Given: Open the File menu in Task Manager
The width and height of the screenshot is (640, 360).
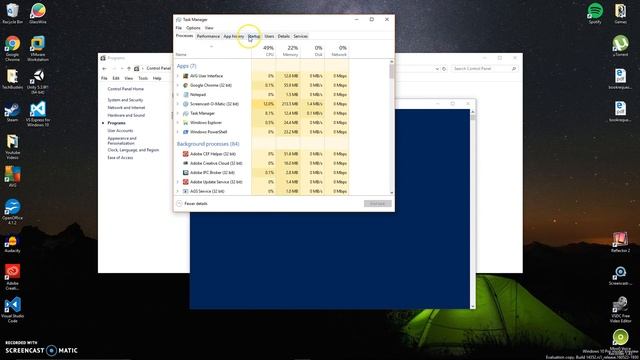Looking at the screenshot, I should pyautogui.click(x=179, y=28).
